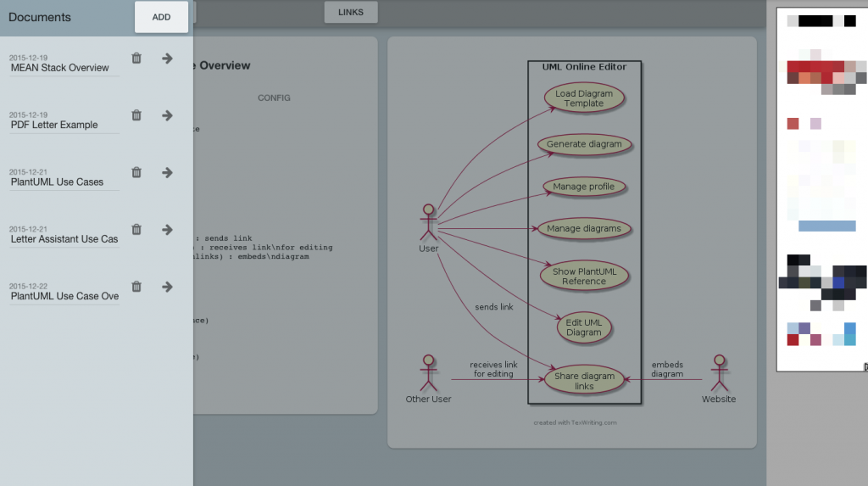868x486 pixels.
Task: Open MEAN Stack Overview with arrow icon
Action: 167,59
